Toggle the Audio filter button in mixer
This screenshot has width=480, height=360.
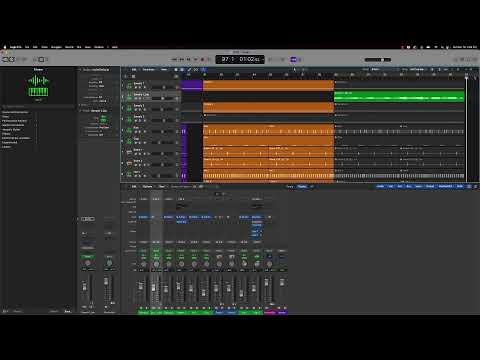coord(380,186)
